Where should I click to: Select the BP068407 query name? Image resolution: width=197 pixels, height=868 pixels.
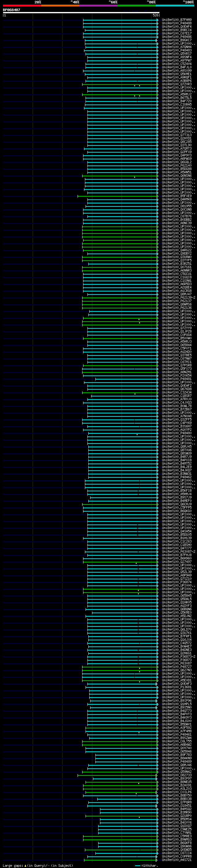tap(11, 10)
